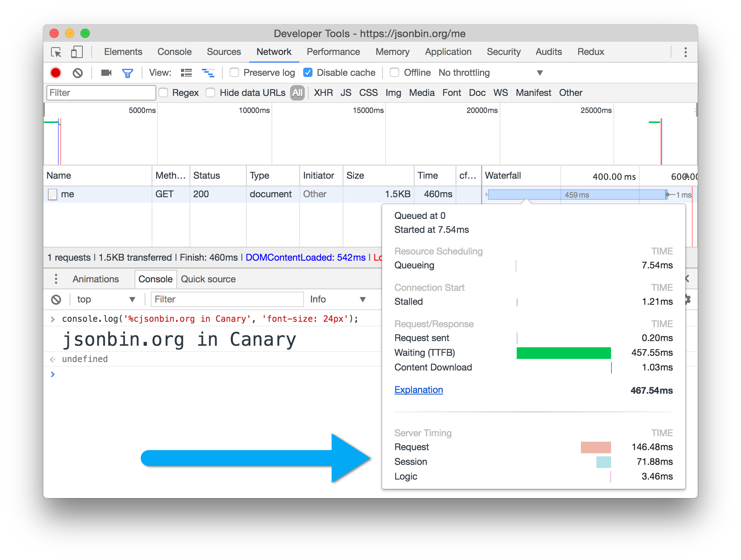The width and height of the screenshot is (741, 560).
Task: Go to the Sources tab
Action: click(x=224, y=52)
